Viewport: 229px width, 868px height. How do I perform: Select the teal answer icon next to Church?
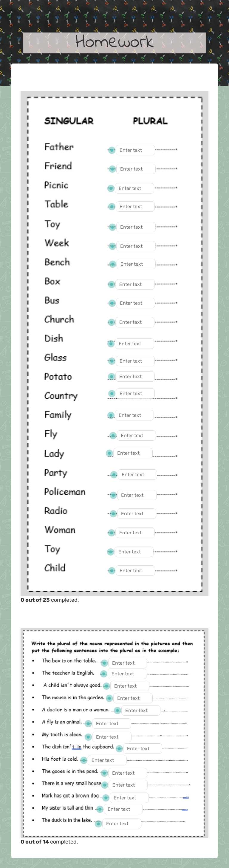pyautogui.click(x=111, y=322)
